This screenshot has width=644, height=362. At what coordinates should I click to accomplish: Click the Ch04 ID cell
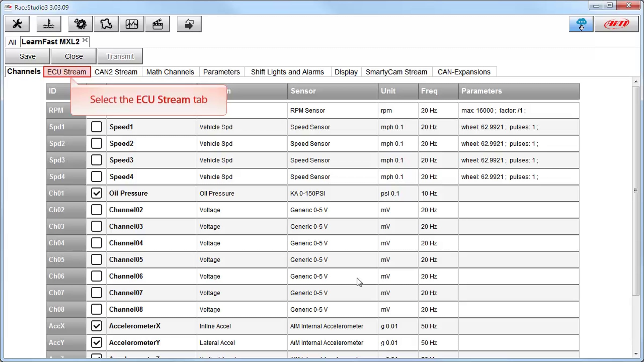tap(66, 243)
